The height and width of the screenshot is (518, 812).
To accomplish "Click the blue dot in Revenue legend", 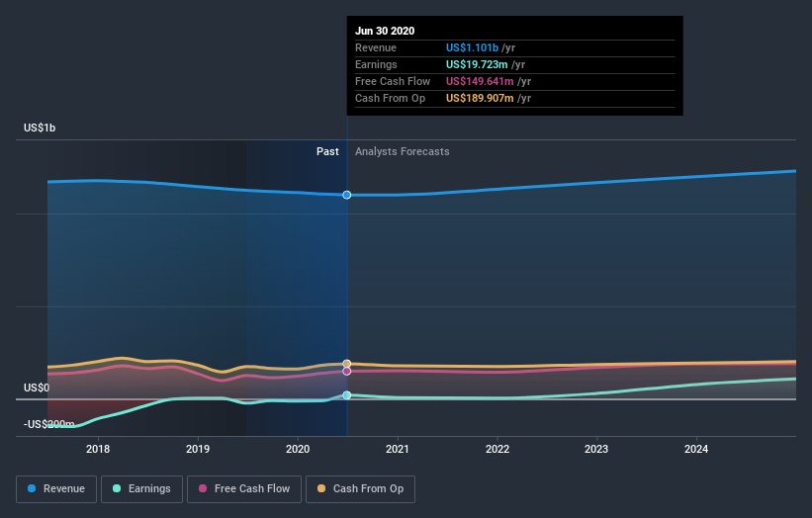I will coord(32,488).
